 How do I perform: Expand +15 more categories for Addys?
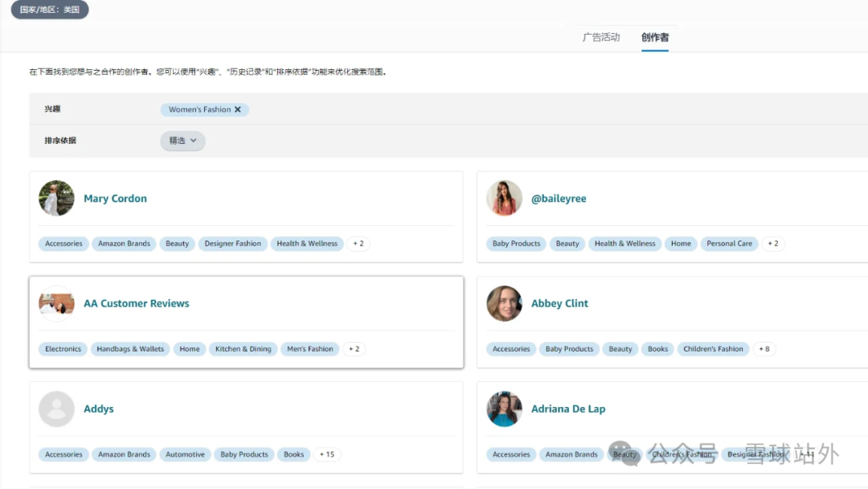(327, 454)
